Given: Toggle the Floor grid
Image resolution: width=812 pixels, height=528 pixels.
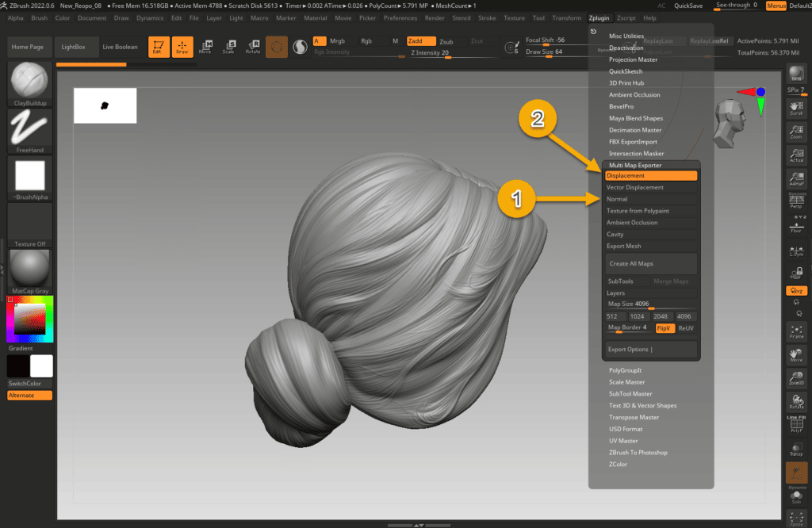Looking at the screenshot, I should [x=796, y=226].
